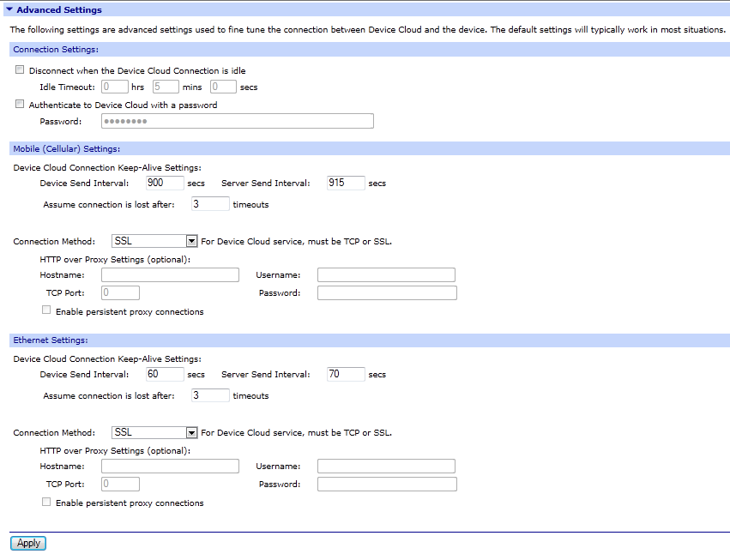This screenshot has height=560, width=730.
Task: Click the Ethernet proxy Password field
Action: (387, 485)
